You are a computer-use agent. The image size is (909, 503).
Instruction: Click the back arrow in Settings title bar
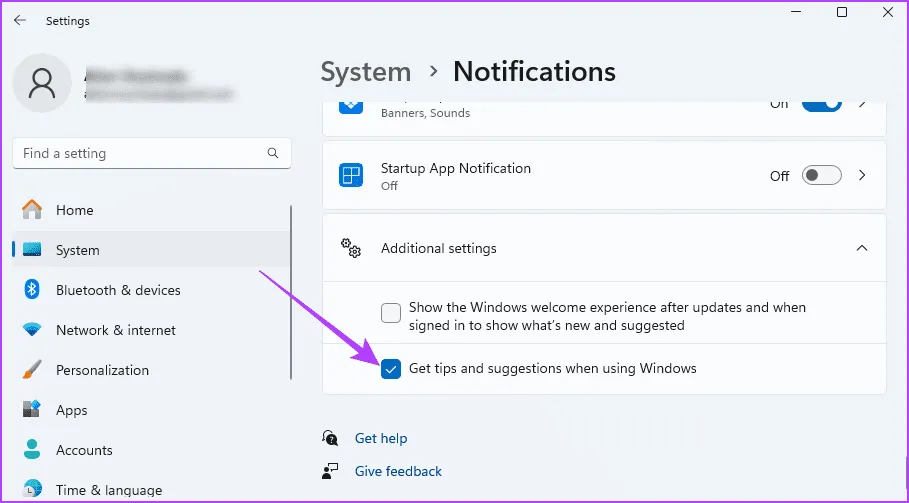pyautogui.click(x=20, y=20)
